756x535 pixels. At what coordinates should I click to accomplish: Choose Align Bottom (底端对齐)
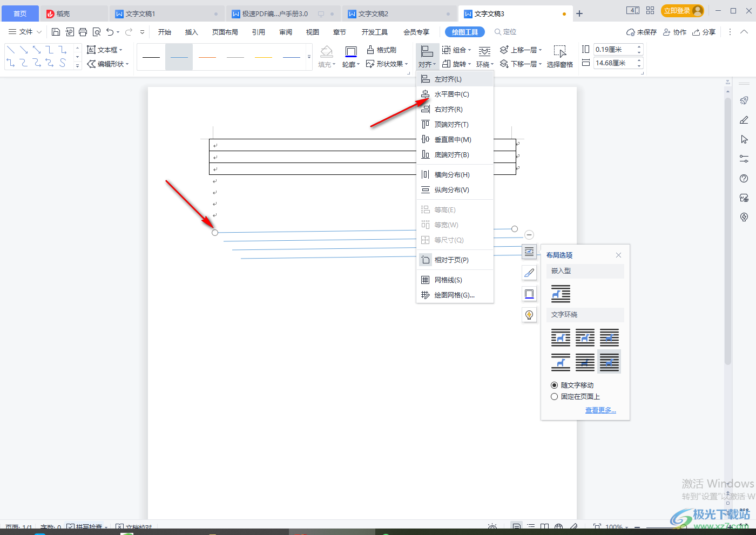click(455, 154)
